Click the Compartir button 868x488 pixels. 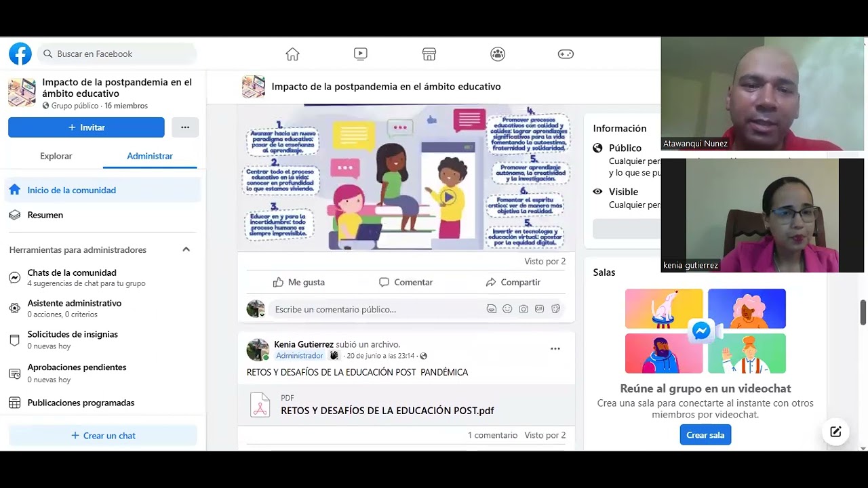pyautogui.click(x=513, y=282)
